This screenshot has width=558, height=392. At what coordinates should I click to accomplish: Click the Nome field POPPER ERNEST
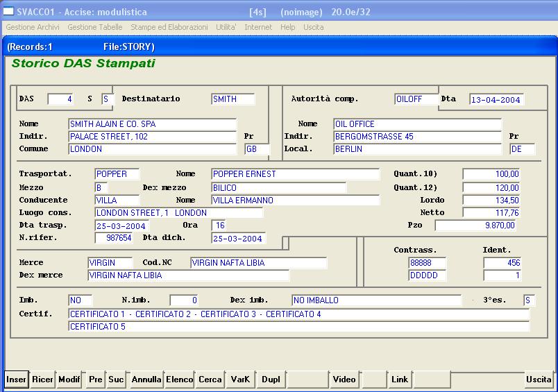[296, 174]
